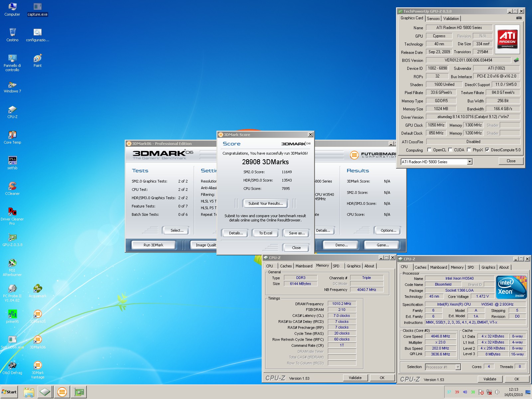Open the Computer desktop icon
Viewport: 532px width, 399px height.
point(12,9)
